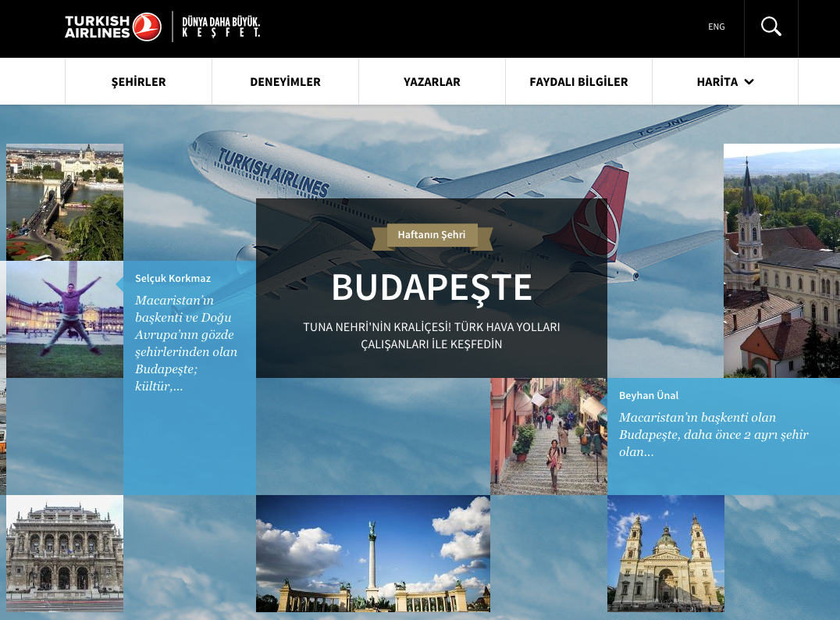Open the ŞEHİRLER menu
Image resolution: width=840 pixels, height=620 pixels.
tap(138, 81)
